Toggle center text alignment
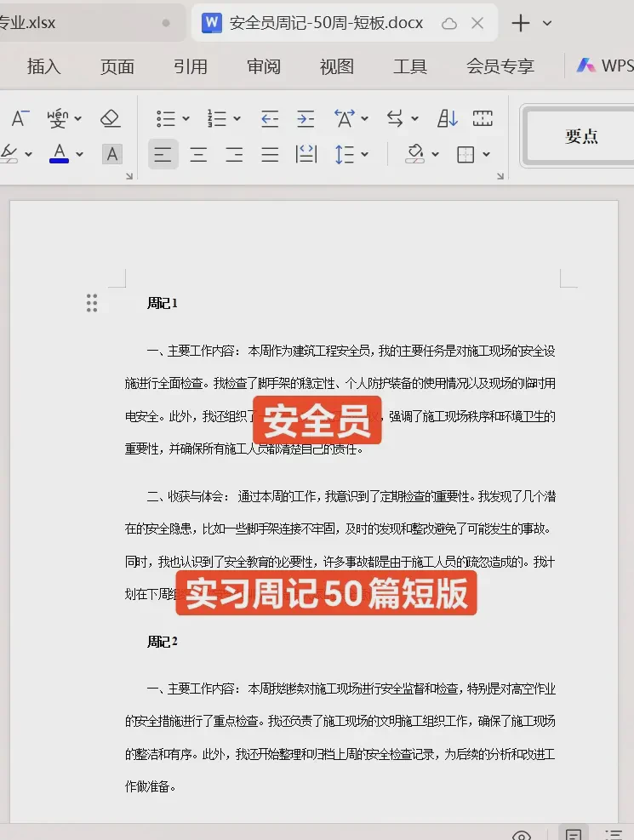634x840 pixels. (198, 155)
